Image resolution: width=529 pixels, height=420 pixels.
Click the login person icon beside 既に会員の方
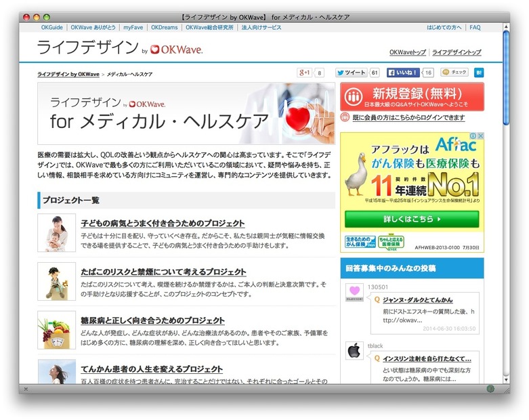coord(345,117)
